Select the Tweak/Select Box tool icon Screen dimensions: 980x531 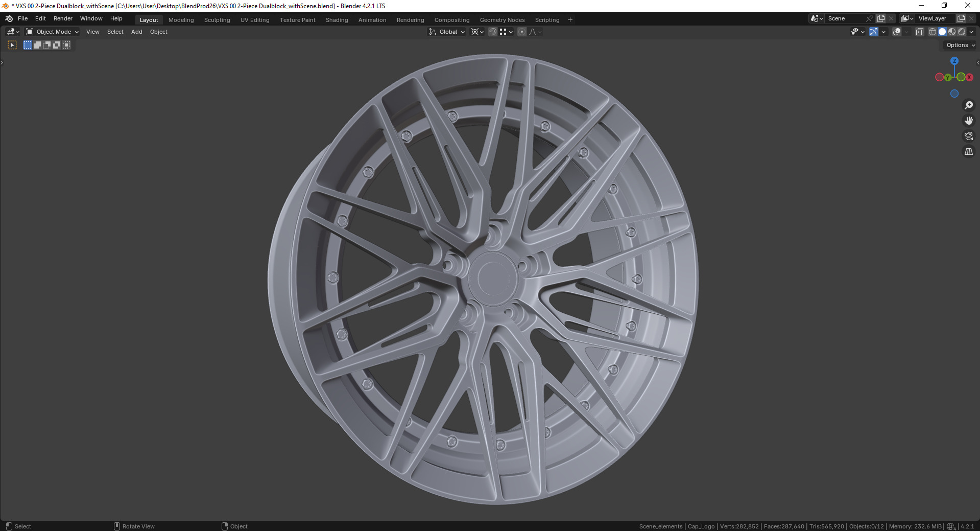pos(12,45)
